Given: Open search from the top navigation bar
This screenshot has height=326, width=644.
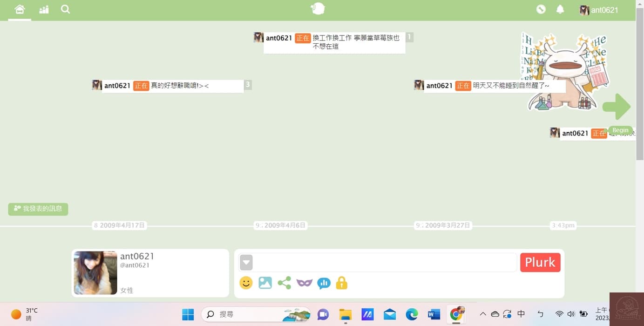Looking at the screenshot, I should coord(65,9).
